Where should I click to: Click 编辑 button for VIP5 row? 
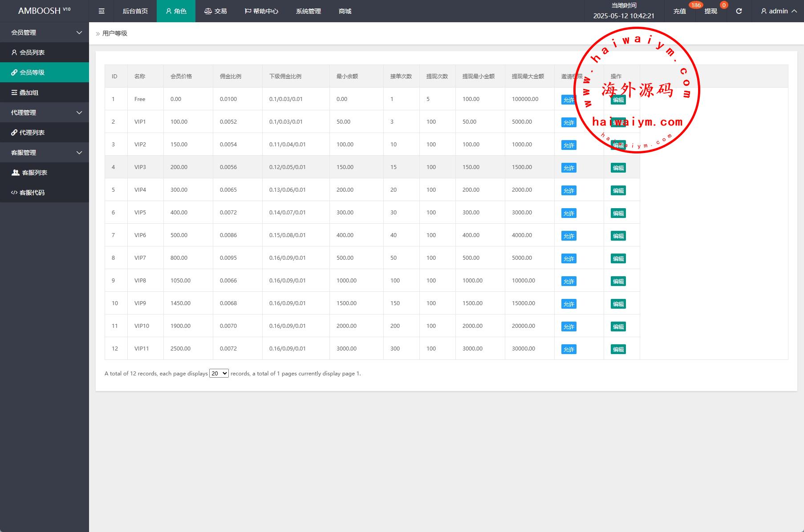pyautogui.click(x=618, y=213)
